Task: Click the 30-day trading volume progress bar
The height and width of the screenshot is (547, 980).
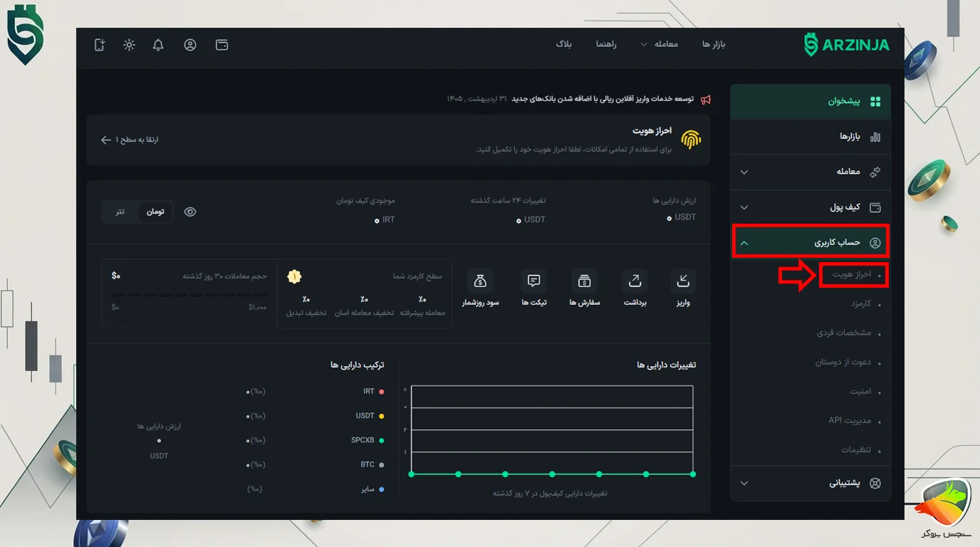Action: [x=189, y=295]
